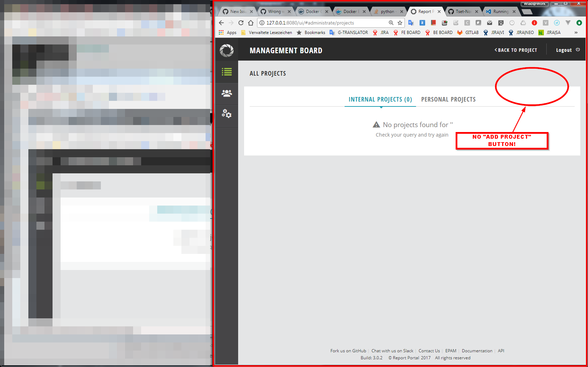Click the browser home icon
588x367 pixels.
coord(250,23)
